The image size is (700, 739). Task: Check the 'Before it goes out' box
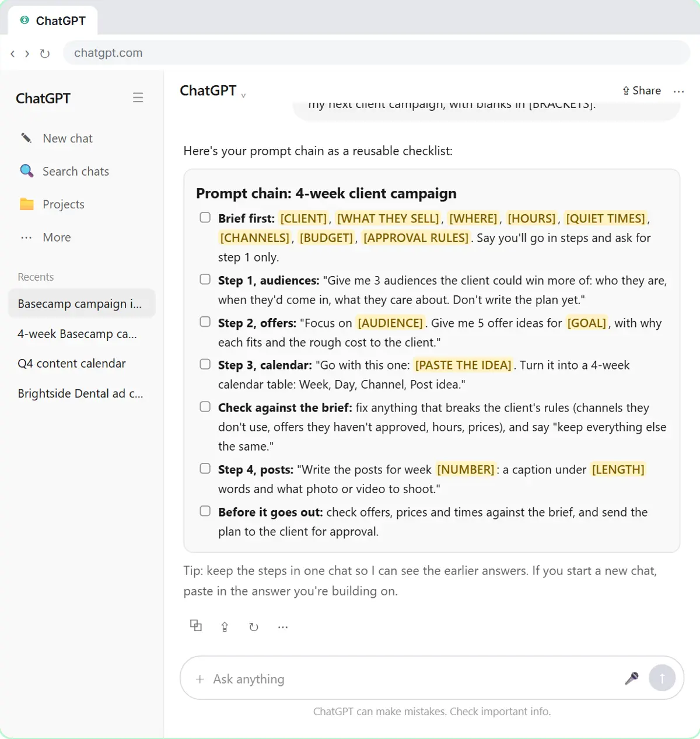[205, 511]
